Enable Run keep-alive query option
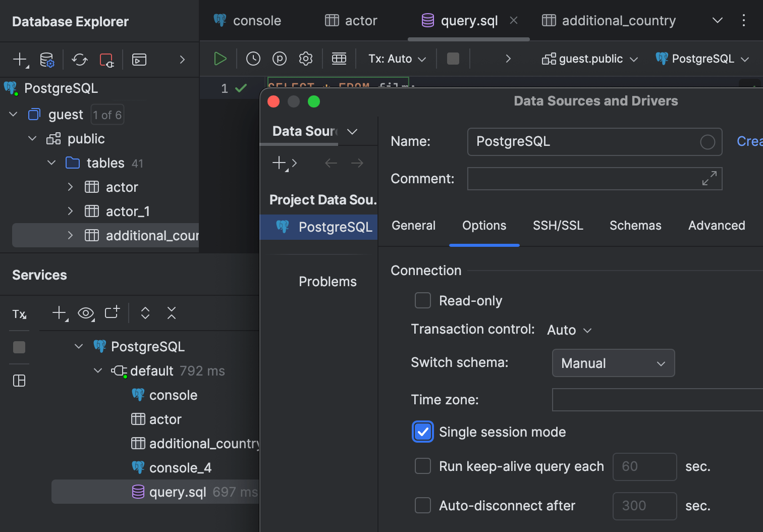763x532 pixels. point(422,466)
